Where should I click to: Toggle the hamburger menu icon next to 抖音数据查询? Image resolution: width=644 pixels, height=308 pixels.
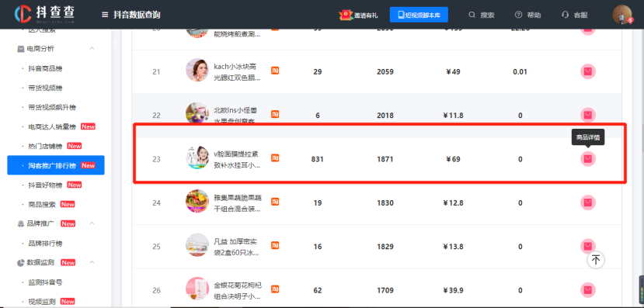click(x=105, y=16)
